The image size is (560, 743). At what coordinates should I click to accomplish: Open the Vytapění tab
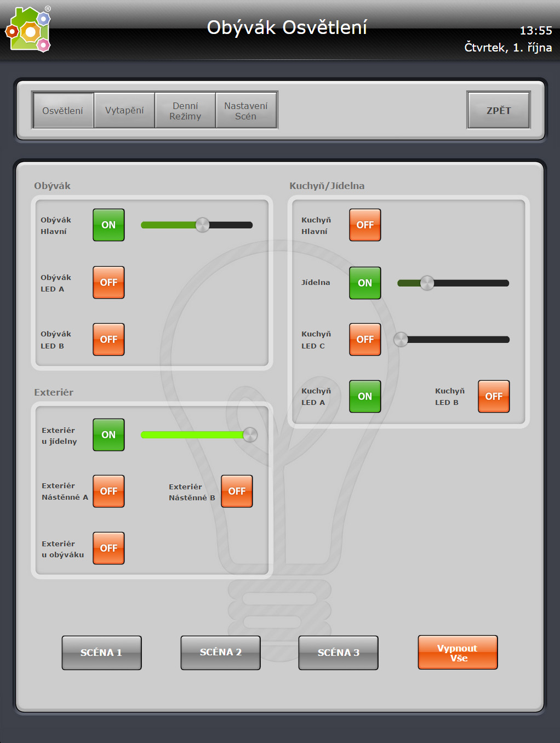click(124, 110)
